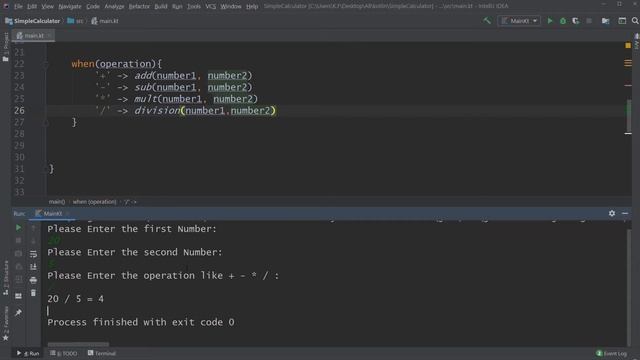The image size is (640, 360).
Task: Toggle the Favorites tool window sidebar button
Action: (x=5, y=324)
